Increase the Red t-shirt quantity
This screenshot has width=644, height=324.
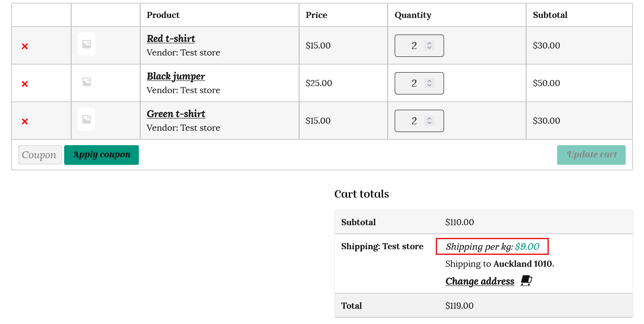coord(430,43)
